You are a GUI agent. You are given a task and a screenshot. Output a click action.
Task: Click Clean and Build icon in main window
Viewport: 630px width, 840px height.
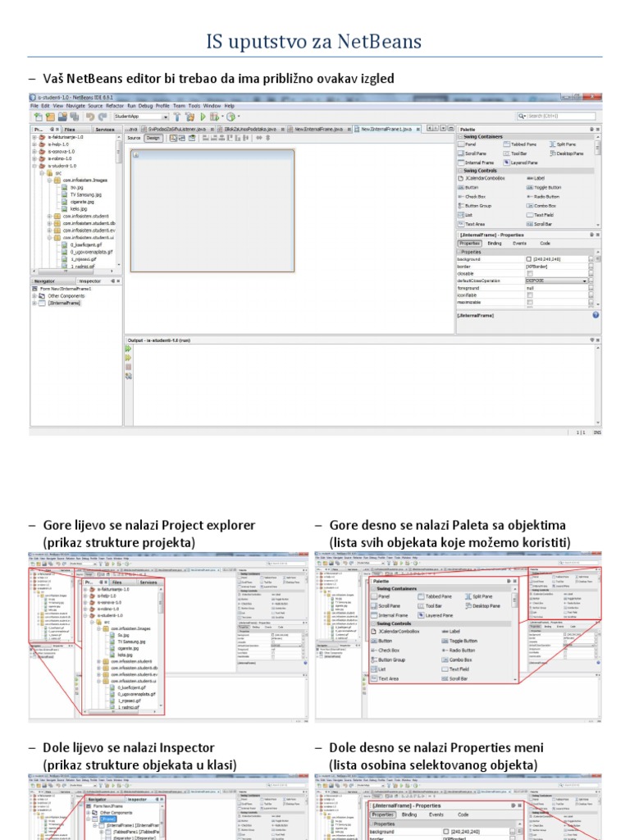(x=189, y=116)
